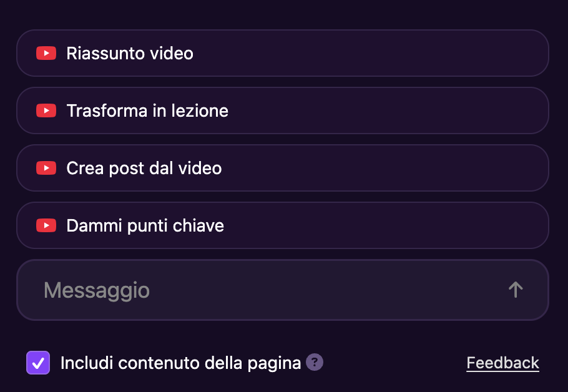Uncheck the purple checkmark box
Viewport: 568px width, 392px height.
38,363
